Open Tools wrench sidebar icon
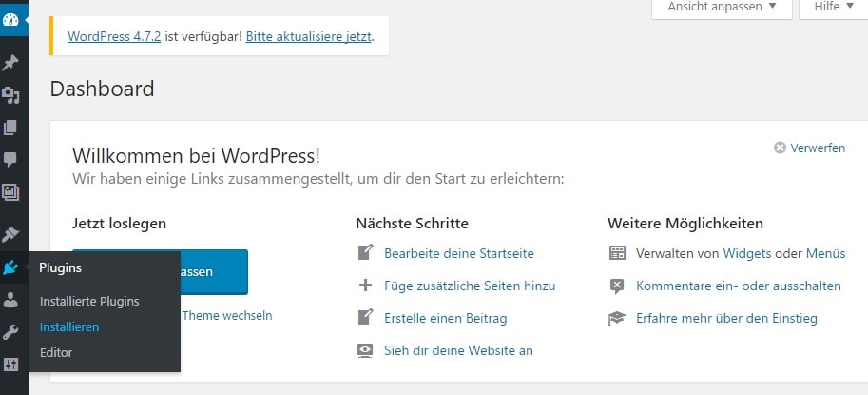868x395 pixels. [x=10, y=332]
